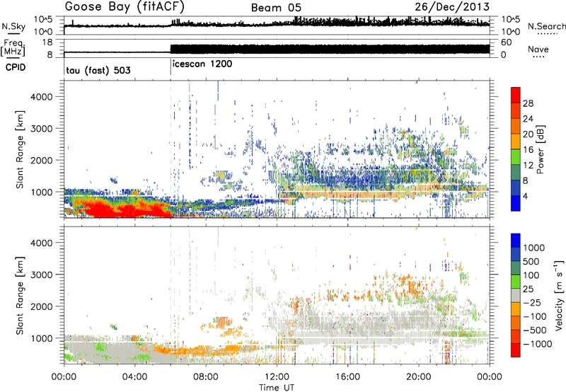The height and width of the screenshot is (392, 566).
Task: Click the red segment of power color bar
Action: pos(516,95)
